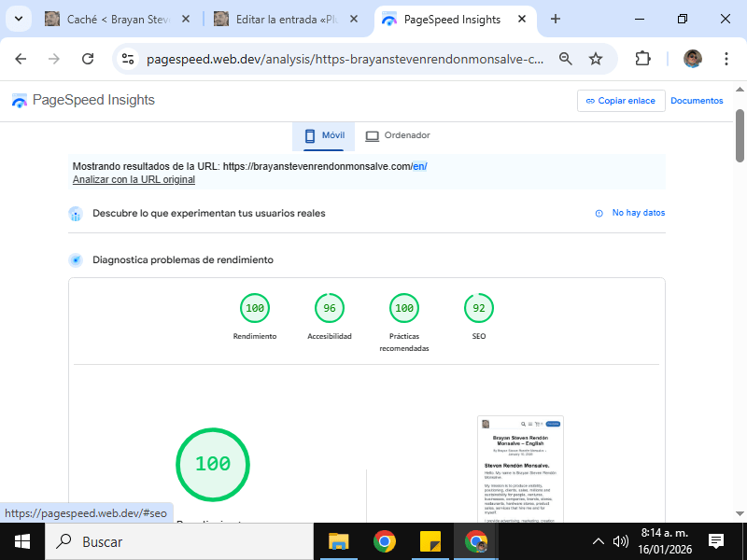Click the Copiar enlace button
747x560 pixels.
620,101
